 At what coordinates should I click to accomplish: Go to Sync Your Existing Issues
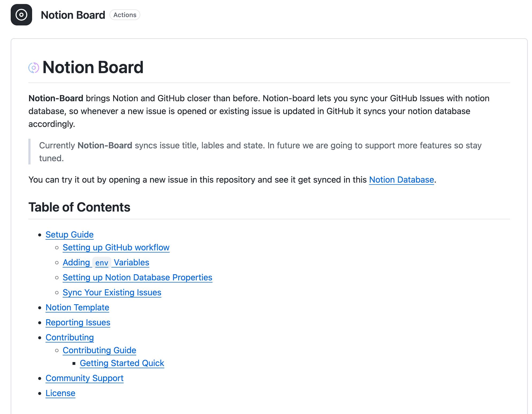(112, 292)
